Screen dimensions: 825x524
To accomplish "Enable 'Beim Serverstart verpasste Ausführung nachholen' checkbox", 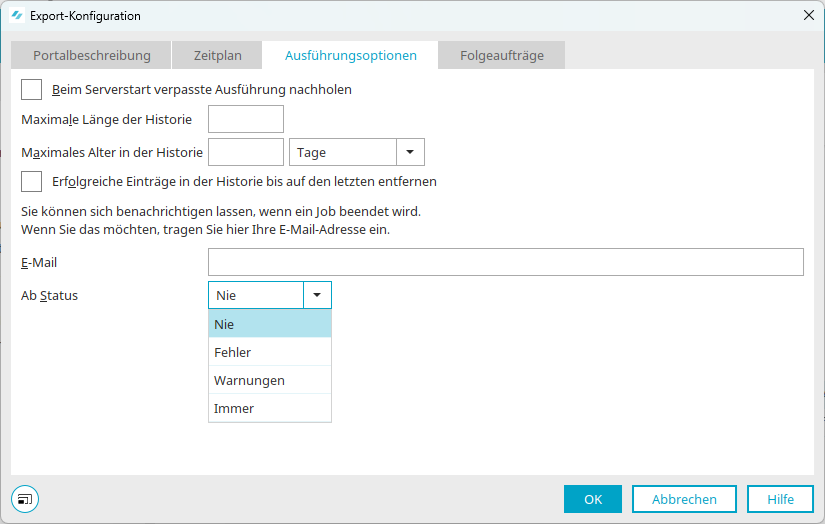I will (32, 90).
